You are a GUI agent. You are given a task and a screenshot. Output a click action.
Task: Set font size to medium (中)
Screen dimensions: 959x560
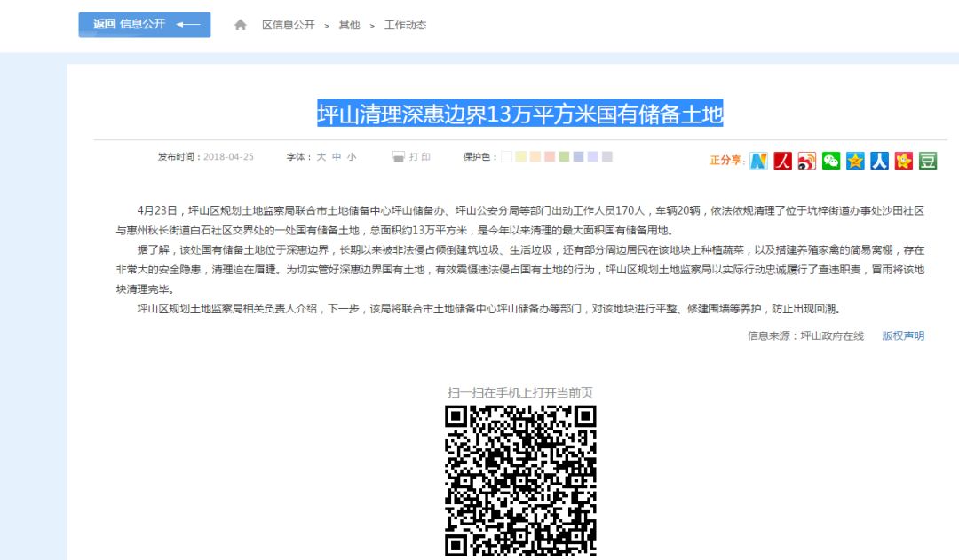337,157
